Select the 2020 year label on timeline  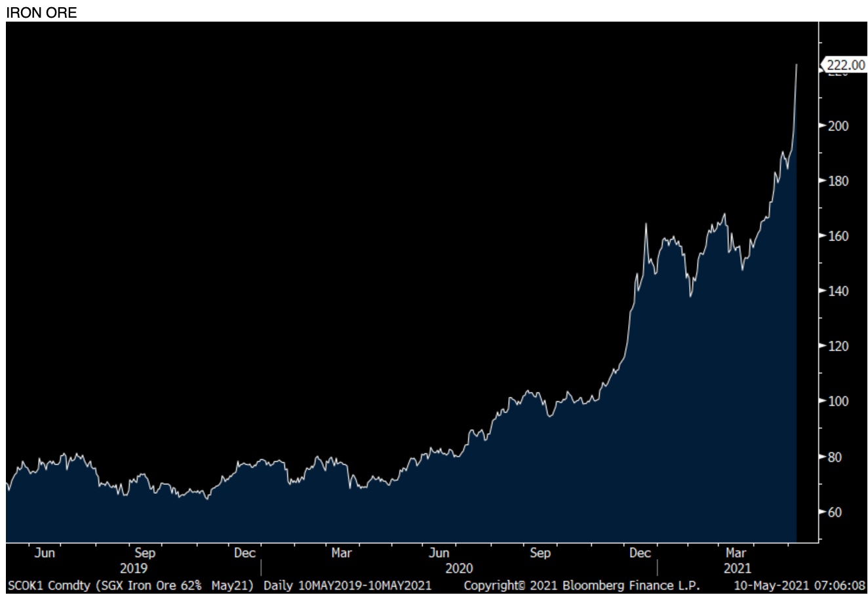click(x=458, y=568)
